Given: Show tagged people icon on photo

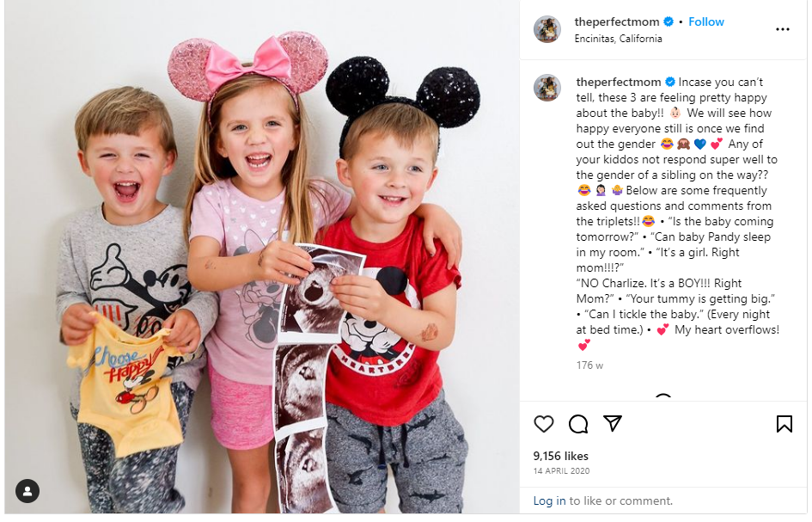Looking at the screenshot, I should (x=27, y=491).
